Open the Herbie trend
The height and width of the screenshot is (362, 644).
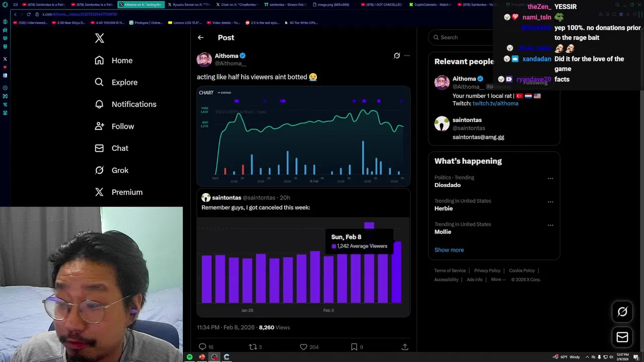443,208
